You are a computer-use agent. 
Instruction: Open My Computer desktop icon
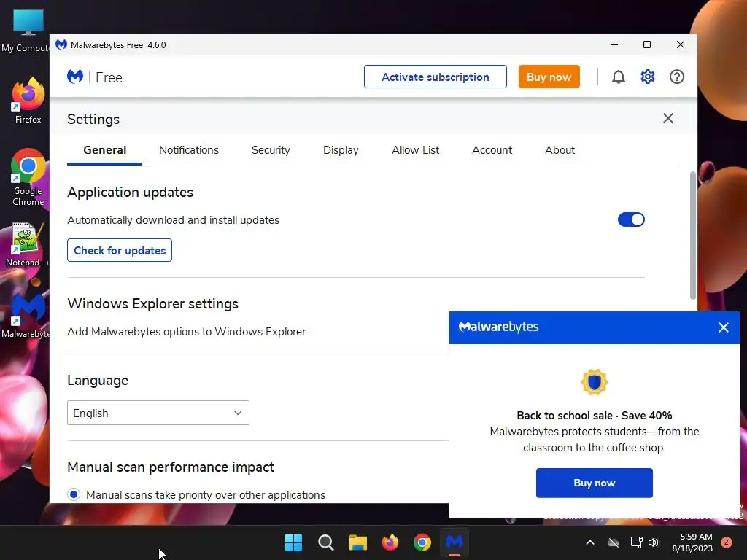point(27,31)
